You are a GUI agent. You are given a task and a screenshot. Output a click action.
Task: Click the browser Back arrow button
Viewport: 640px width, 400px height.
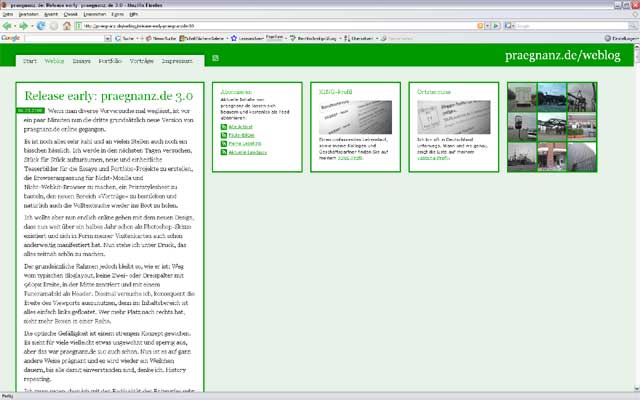pos(7,26)
